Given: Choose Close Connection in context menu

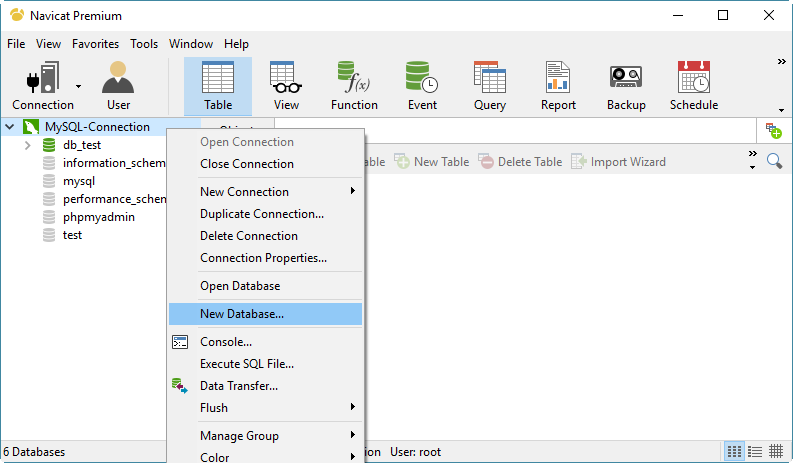Looking at the screenshot, I should [x=266, y=164].
